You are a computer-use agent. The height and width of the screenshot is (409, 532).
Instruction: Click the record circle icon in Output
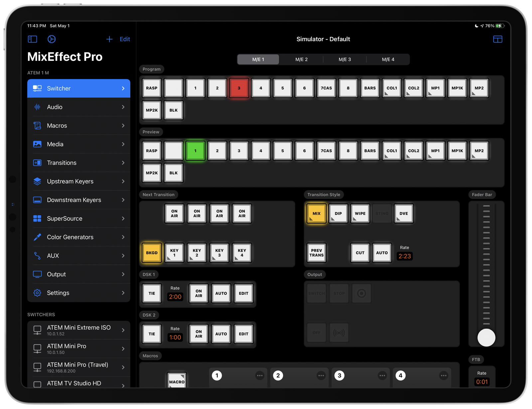point(361,293)
